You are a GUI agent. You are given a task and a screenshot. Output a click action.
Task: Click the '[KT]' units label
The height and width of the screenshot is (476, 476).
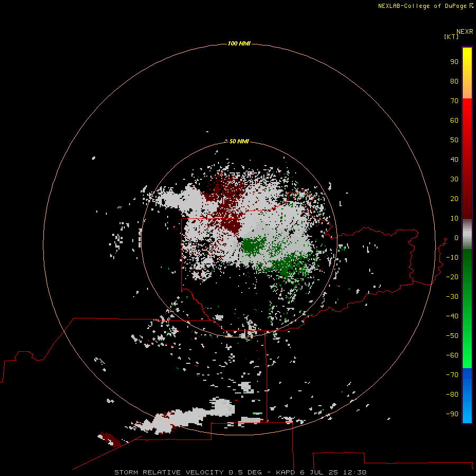(x=452, y=36)
